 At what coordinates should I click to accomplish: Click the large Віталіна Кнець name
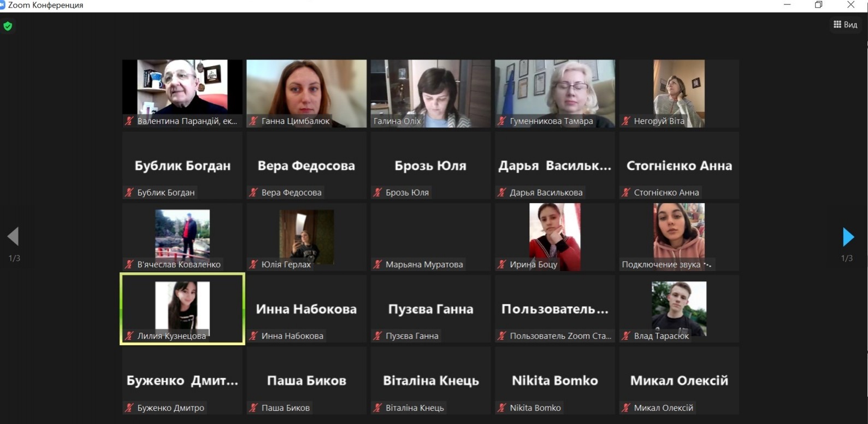[x=430, y=381]
